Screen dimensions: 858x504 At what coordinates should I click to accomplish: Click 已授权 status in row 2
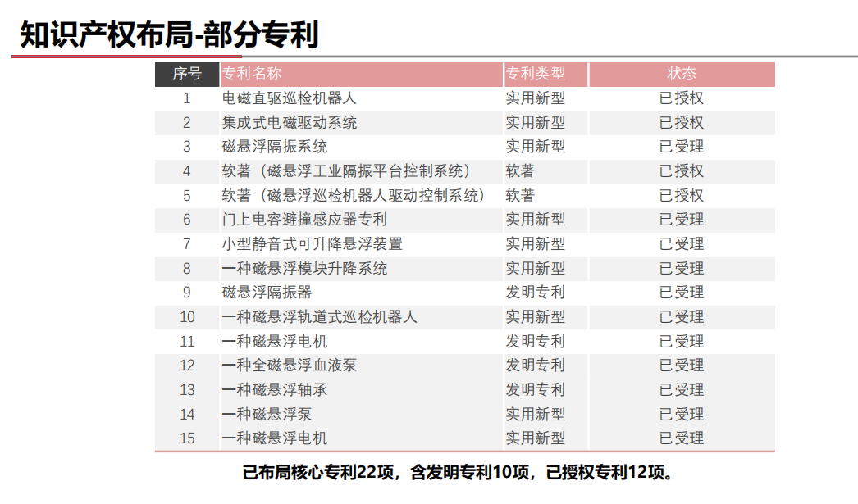pos(682,123)
